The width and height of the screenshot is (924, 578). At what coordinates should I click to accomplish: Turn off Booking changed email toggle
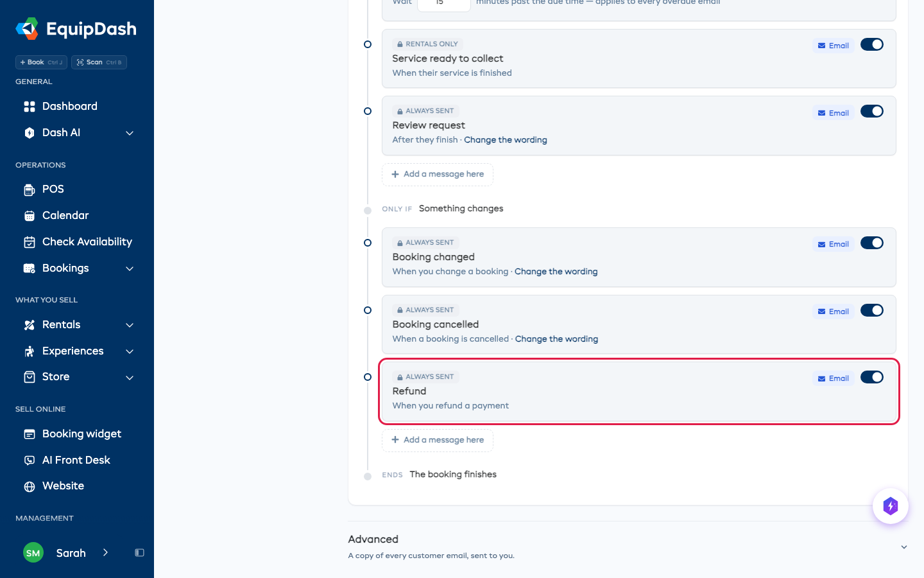[x=872, y=243]
